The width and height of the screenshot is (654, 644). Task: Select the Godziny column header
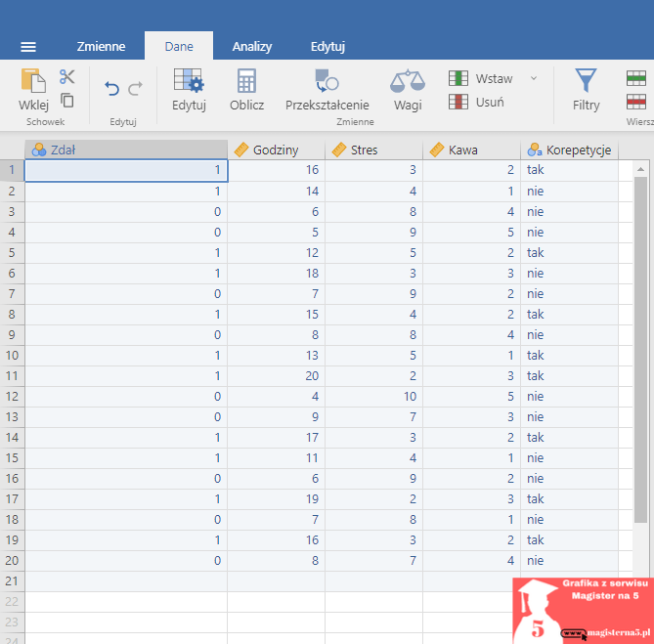[276, 150]
